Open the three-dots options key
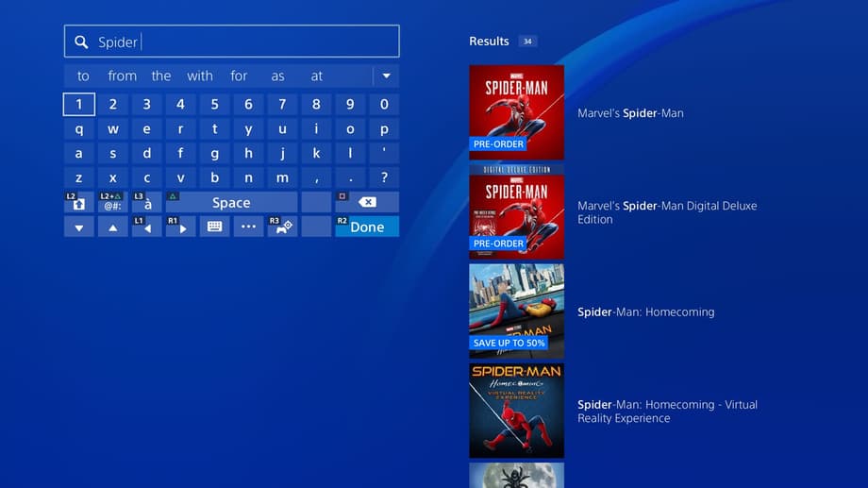Viewport: 868px width, 488px height. [248, 227]
